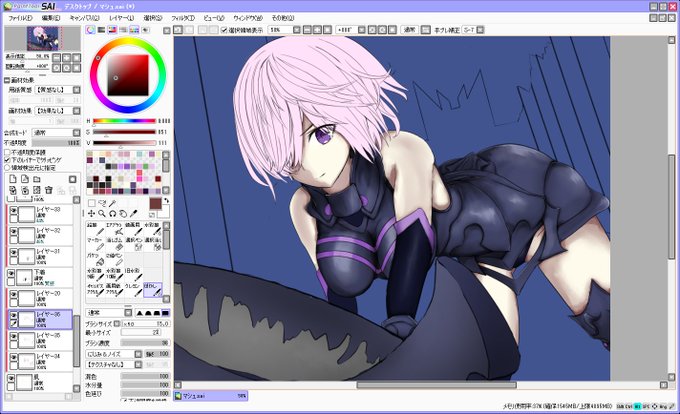The width and height of the screenshot is (680, 414).
Task: Choose the マーカー marker tool
Action: pyautogui.click(x=95, y=244)
